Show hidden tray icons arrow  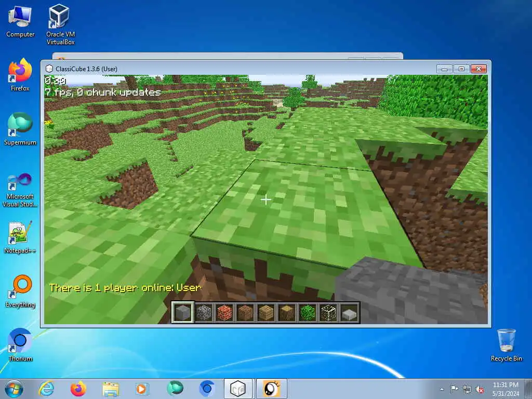coord(442,389)
